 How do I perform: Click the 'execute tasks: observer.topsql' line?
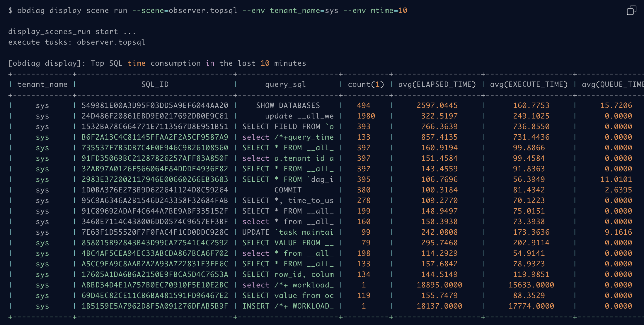click(77, 42)
